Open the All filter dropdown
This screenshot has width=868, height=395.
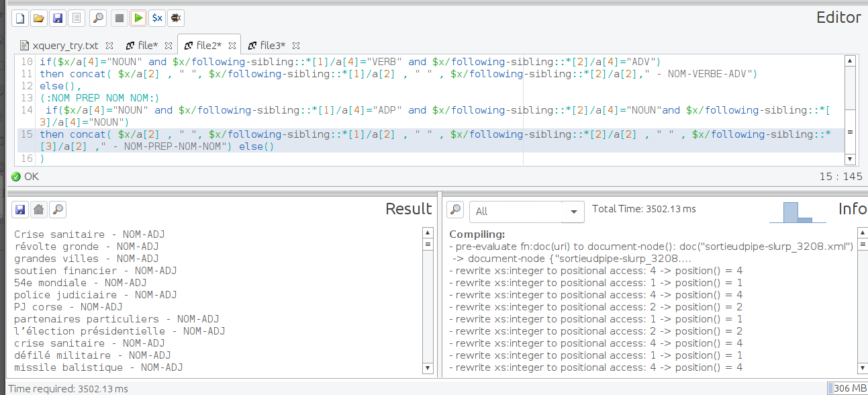tap(527, 211)
